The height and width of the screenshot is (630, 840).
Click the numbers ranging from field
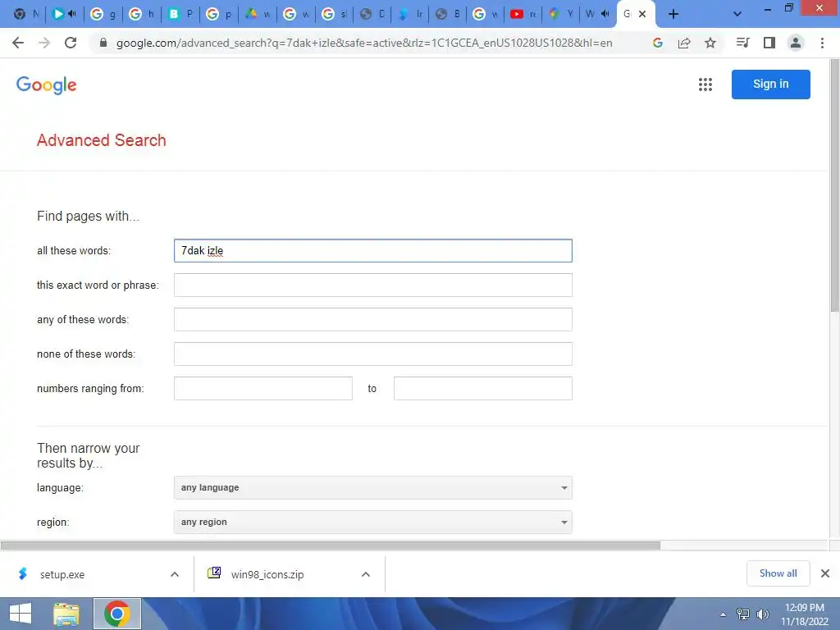click(x=263, y=388)
